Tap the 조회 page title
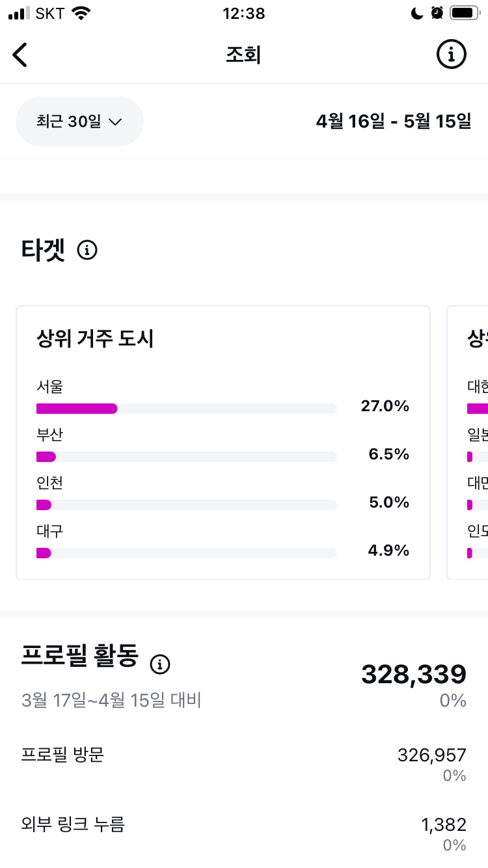488x868 pixels. coord(243,55)
